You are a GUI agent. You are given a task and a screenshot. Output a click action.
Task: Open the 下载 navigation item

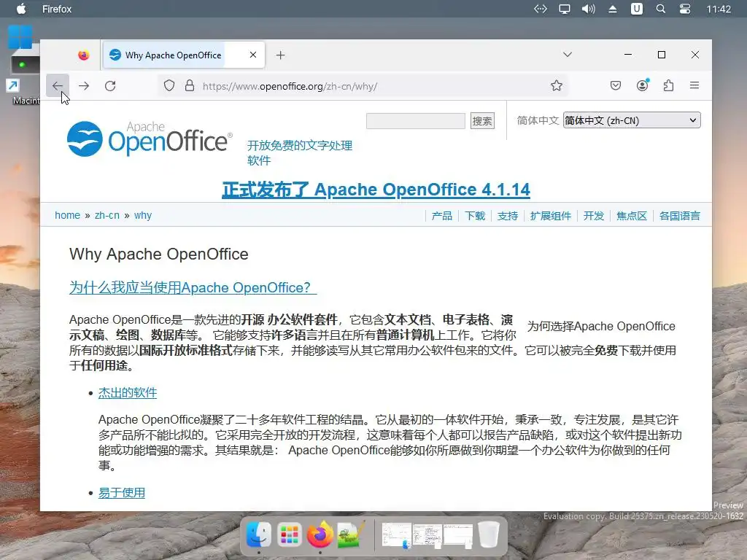[475, 216]
